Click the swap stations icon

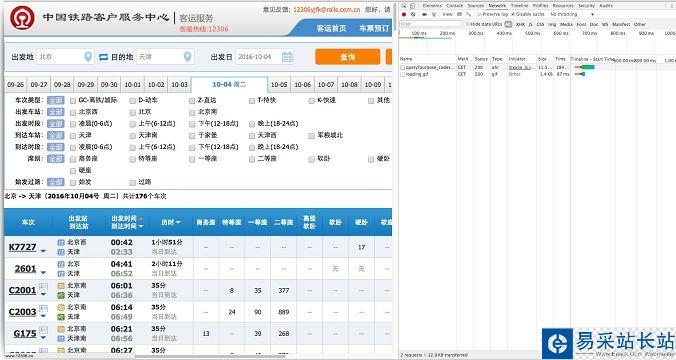103,57
